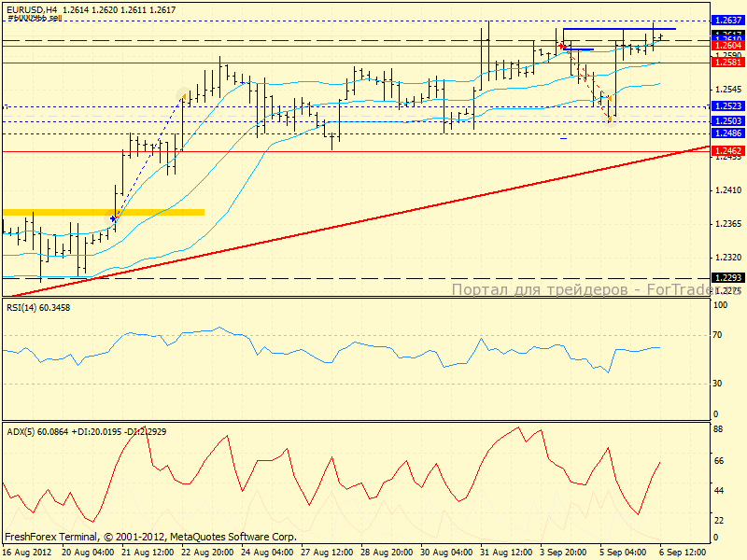The image size is (747, 560).
Task: Open the RSI(14) indicator label
Action: click(x=38, y=307)
